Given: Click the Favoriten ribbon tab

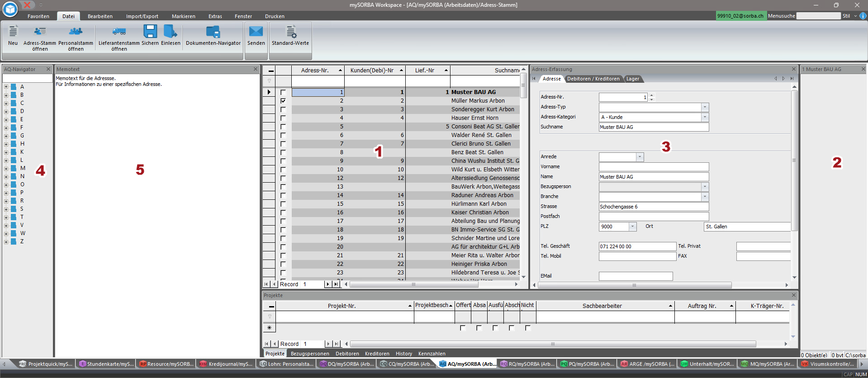Looking at the screenshot, I should point(38,16).
